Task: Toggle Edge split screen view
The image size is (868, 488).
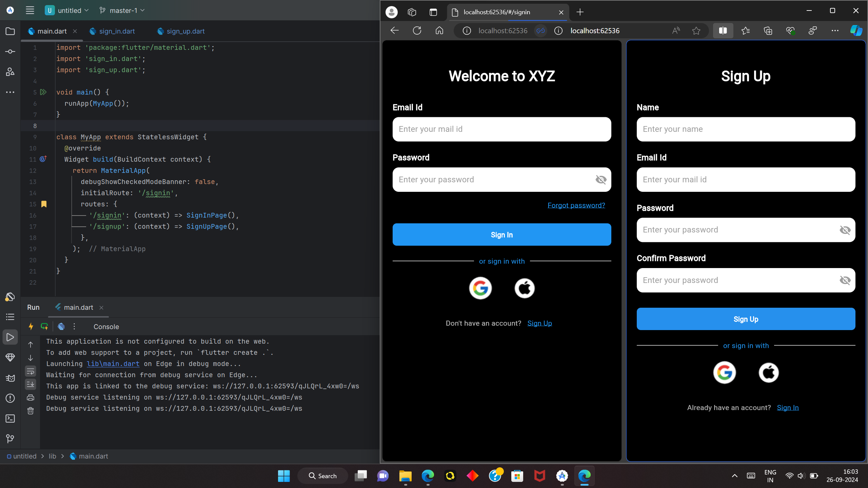Action: click(x=723, y=30)
